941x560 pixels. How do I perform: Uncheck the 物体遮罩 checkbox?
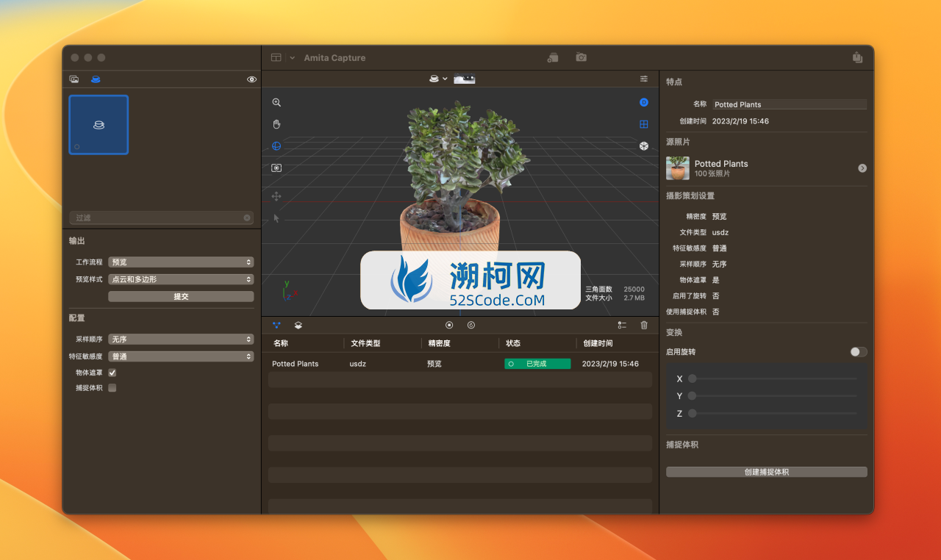pyautogui.click(x=112, y=373)
